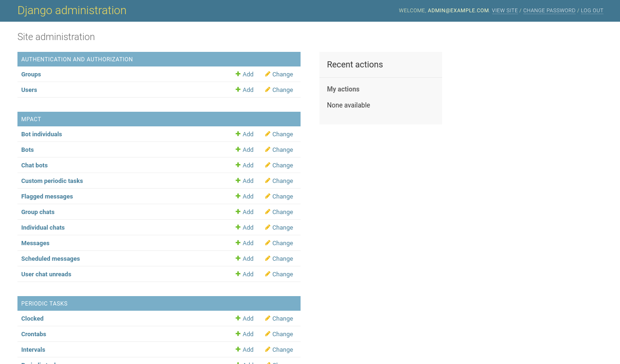Click the plus icon in Bot individuals row

238,134
